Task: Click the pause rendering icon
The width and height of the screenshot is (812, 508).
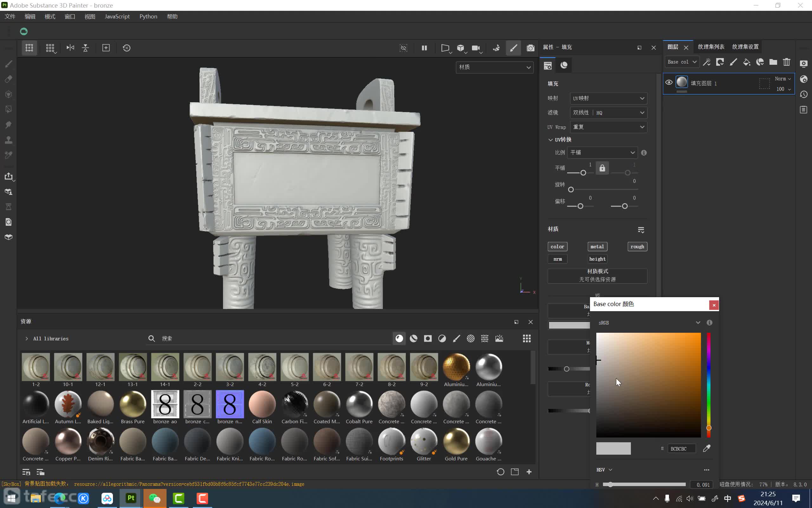Action: (424, 48)
